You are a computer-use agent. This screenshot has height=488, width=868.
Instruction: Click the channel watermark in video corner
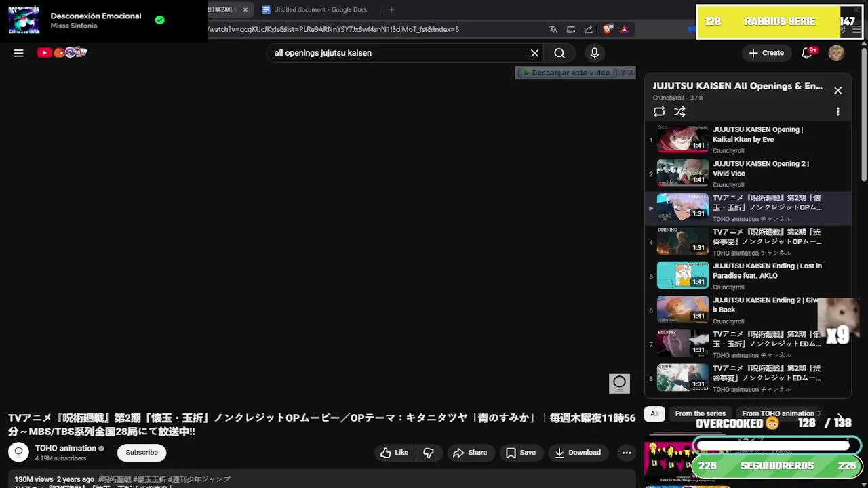tap(619, 384)
